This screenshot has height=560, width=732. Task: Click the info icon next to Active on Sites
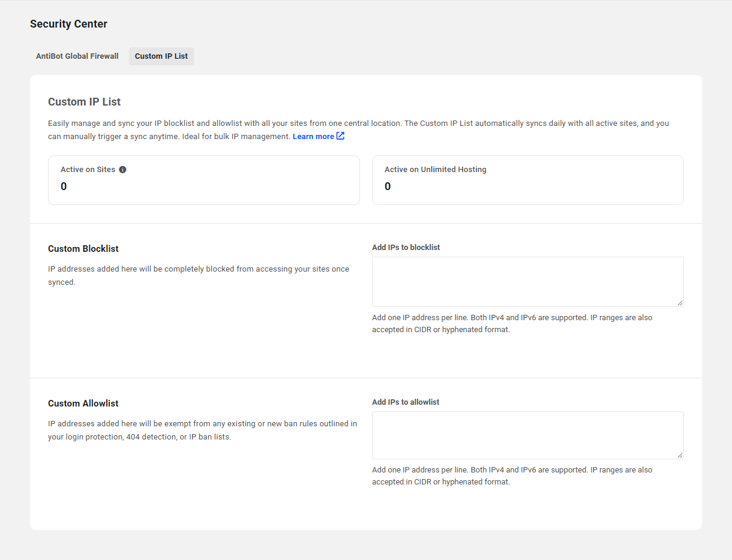click(122, 170)
